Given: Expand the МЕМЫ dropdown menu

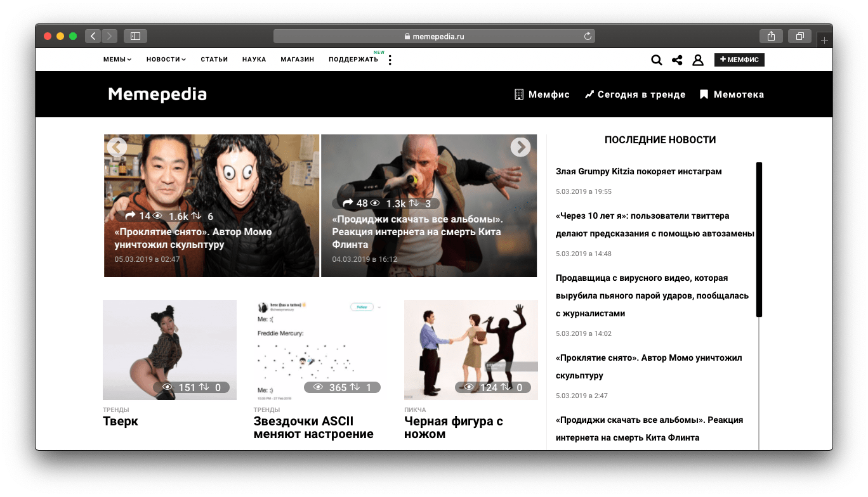Looking at the screenshot, I should click(117, 60).
